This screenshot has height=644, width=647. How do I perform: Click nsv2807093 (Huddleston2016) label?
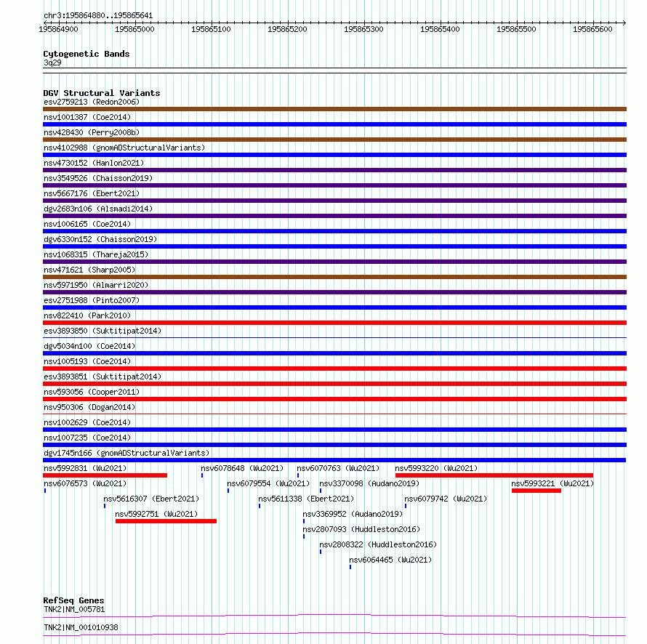tap(361, 529)
